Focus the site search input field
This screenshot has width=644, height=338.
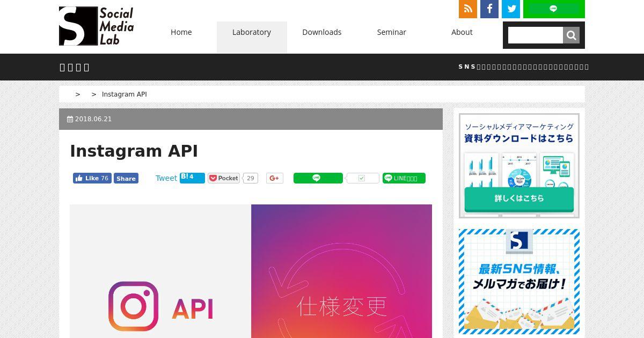click(x=536, y=35)
